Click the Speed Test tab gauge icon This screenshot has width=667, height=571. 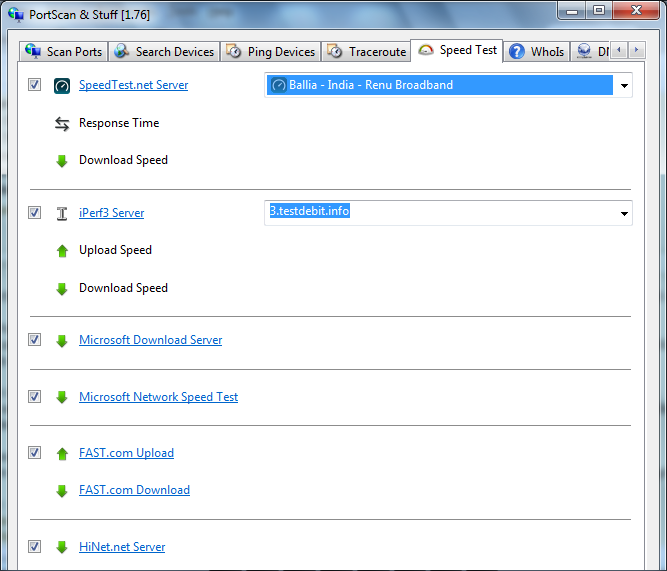[x=426, y=50]
